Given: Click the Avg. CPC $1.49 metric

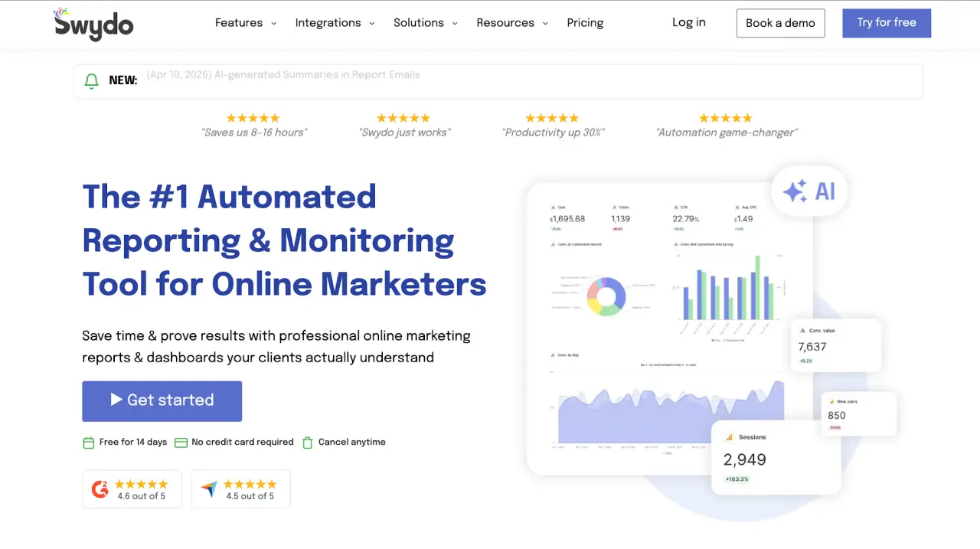Looking at the screenshot, I should click(x=745, y=218).
